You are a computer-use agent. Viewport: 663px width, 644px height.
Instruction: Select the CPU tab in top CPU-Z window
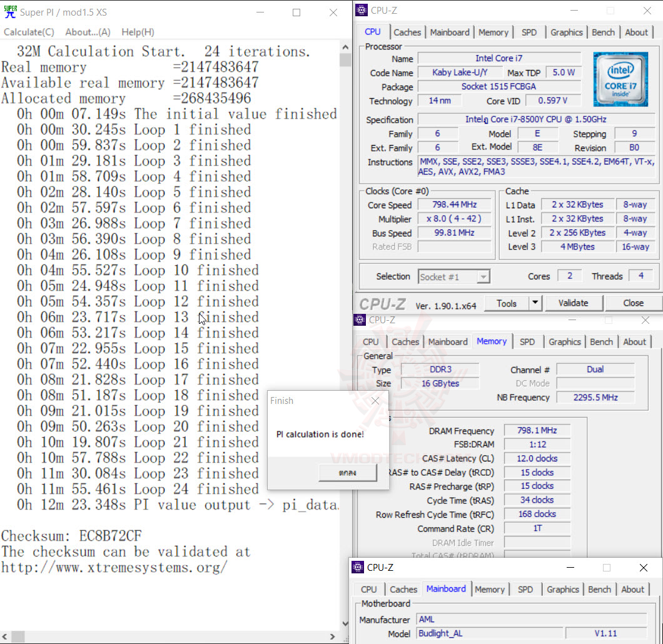tap(373, 32)
